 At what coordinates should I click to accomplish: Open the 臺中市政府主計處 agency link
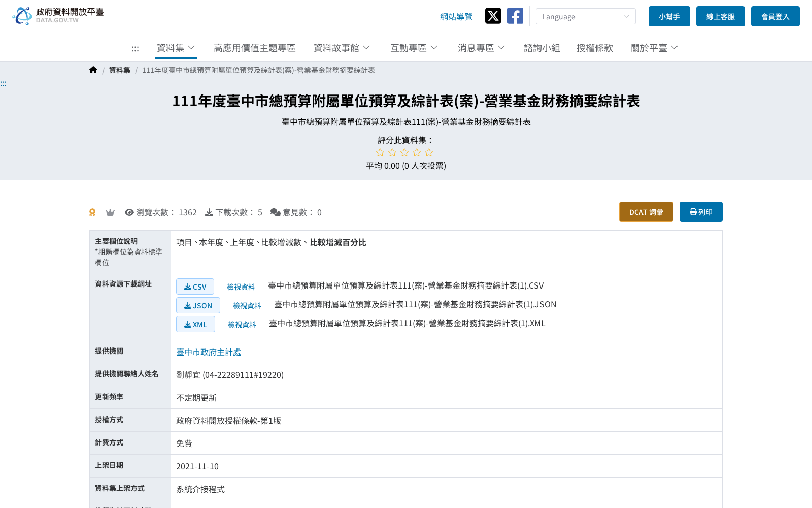[209, 352]
